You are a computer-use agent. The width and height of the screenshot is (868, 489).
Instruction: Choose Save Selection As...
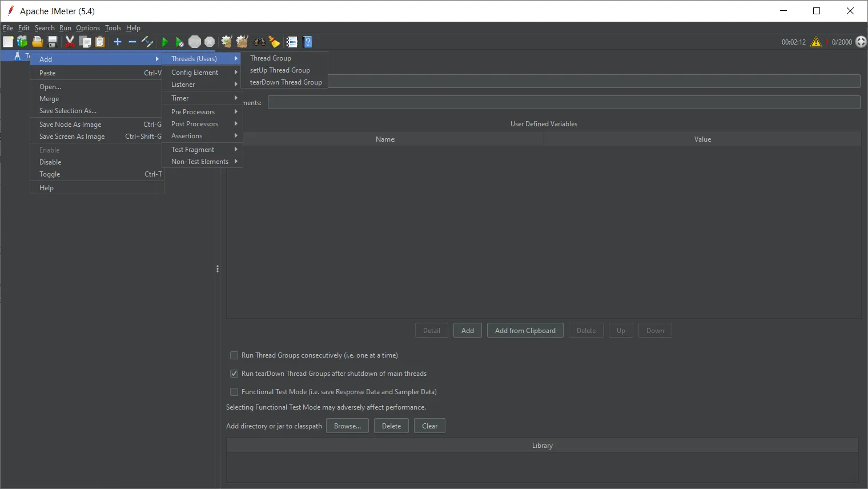97,111
